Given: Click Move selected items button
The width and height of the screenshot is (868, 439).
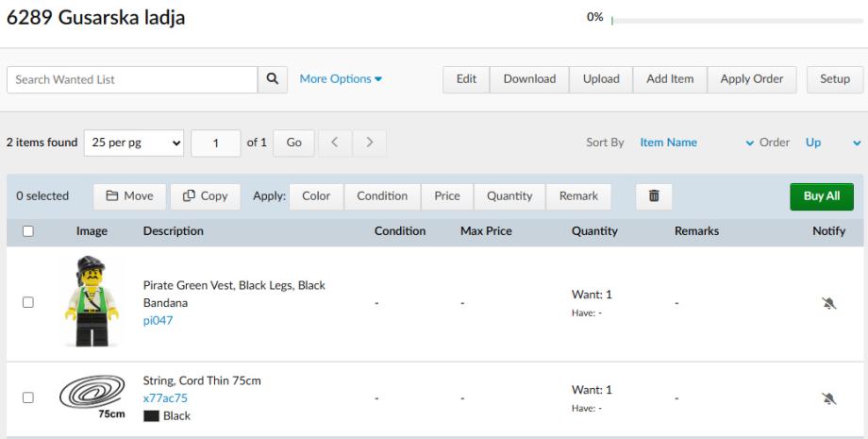Looking at the screenshot, I should coord(129,196).
